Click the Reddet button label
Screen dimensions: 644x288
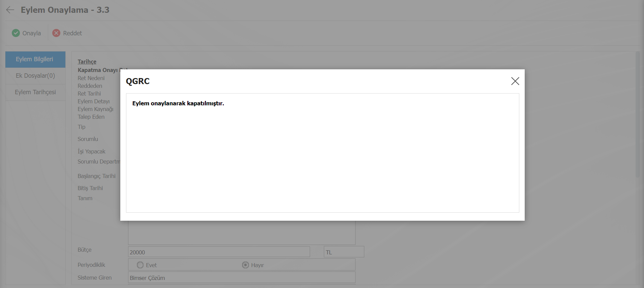coord(72,33)
